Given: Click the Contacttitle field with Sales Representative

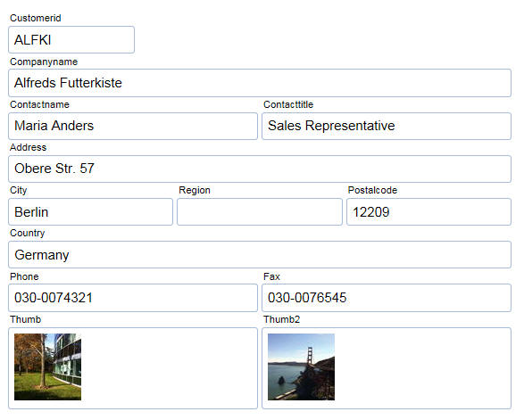Looking at the screenshot, I should pos(387,126).
